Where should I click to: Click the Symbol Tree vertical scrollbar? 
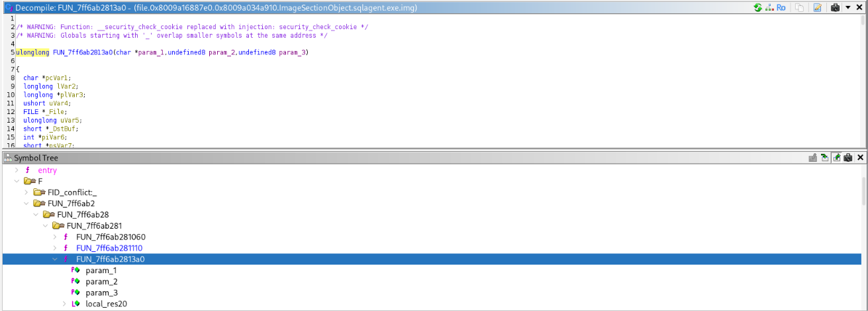pyautogui.click(x=863, y=237)
